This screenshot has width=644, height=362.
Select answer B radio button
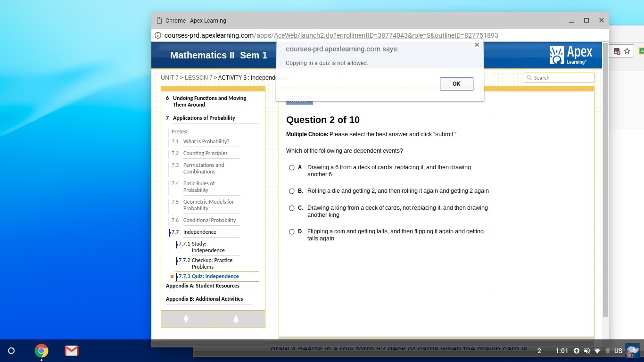[292, 191]
